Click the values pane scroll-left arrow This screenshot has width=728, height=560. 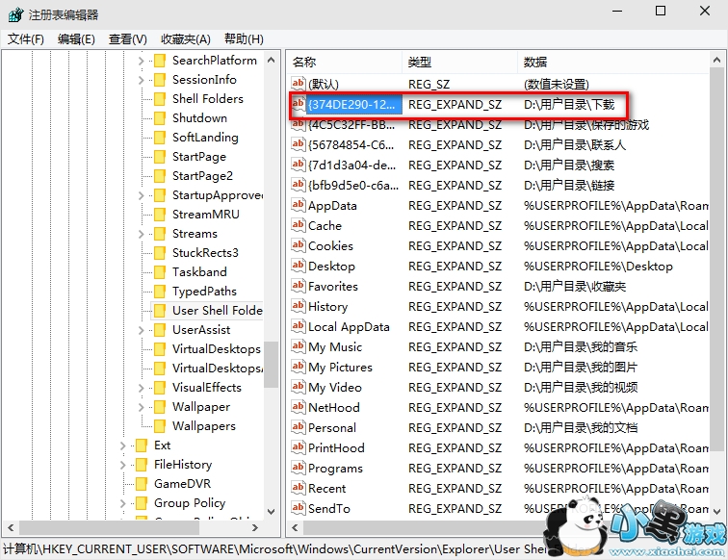(295, 527)
